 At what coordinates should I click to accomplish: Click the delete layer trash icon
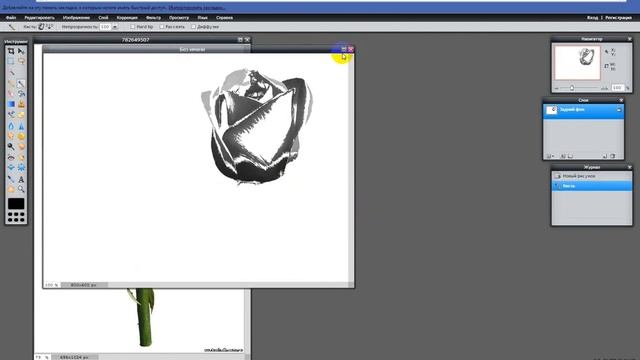(x=613, y=156)
